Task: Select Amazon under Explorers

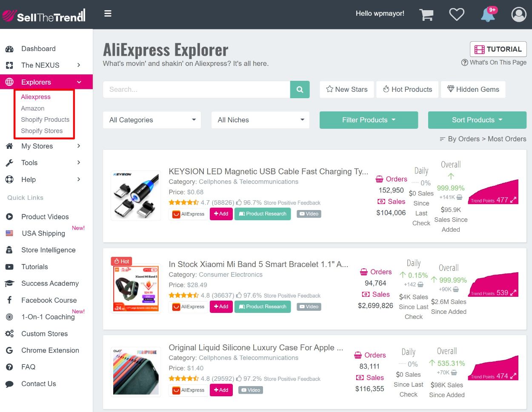Action: click(33, 108)
